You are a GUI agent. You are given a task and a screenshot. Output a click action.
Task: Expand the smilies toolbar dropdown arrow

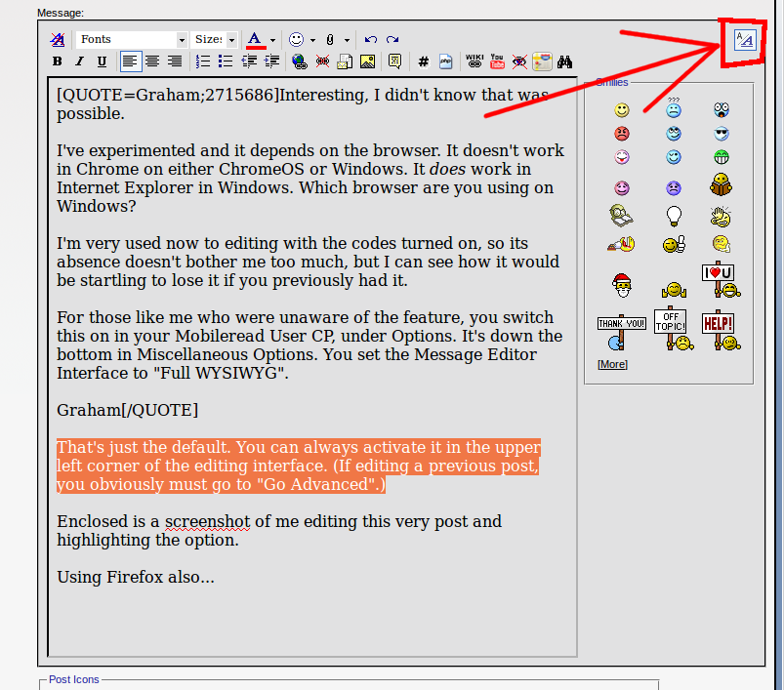(x=312, y=40)
